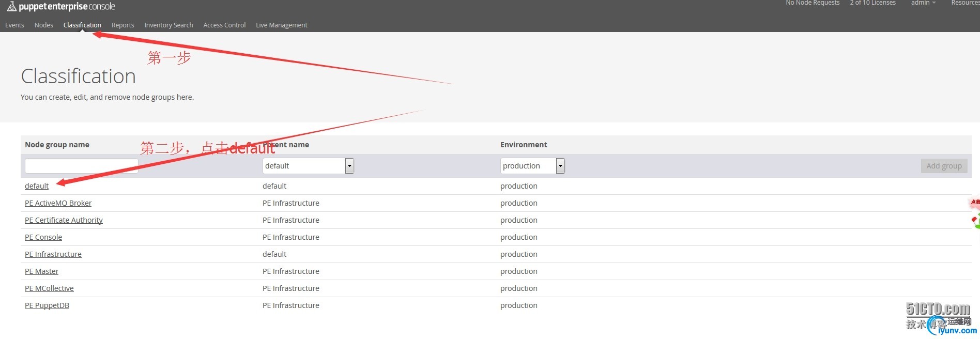Select the Classification tab

[82, 25]
